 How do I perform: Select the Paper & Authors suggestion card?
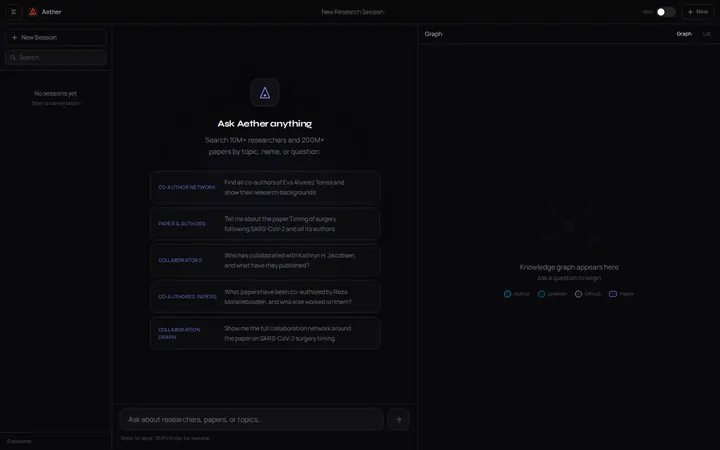pyautogui.click(x=265, y=224)
